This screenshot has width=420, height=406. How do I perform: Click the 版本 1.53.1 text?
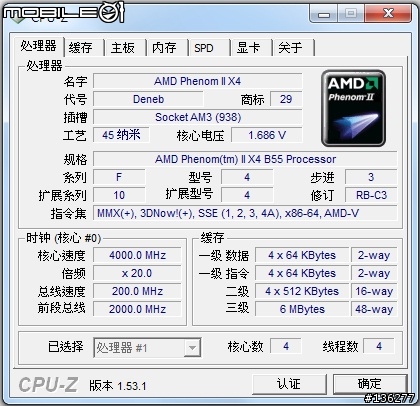[x=118, y=385]
